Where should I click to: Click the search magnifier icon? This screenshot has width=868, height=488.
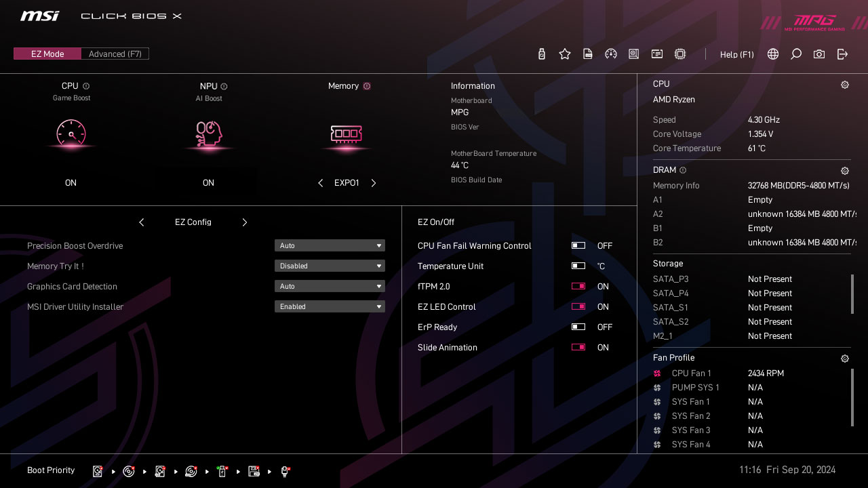(x=795, y=54)
